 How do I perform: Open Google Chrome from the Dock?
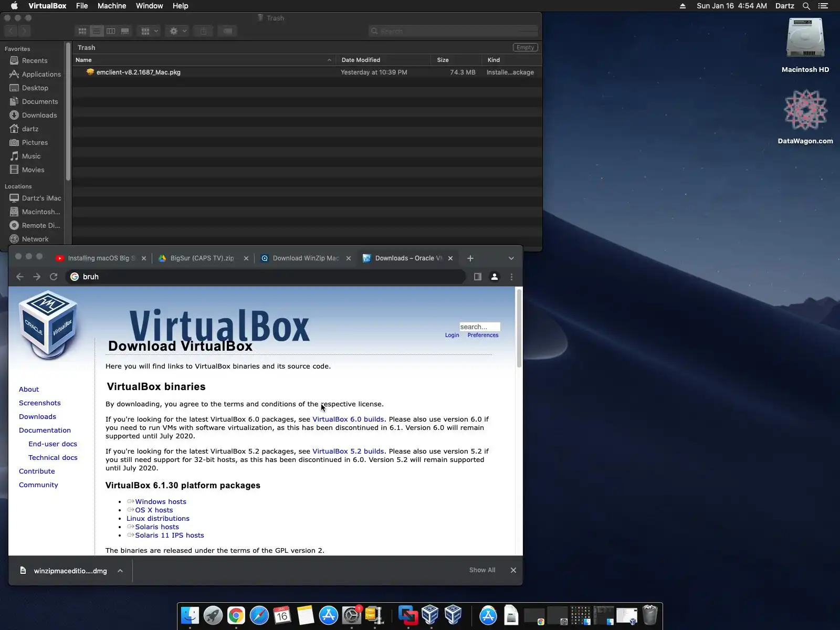pos(236,615)
